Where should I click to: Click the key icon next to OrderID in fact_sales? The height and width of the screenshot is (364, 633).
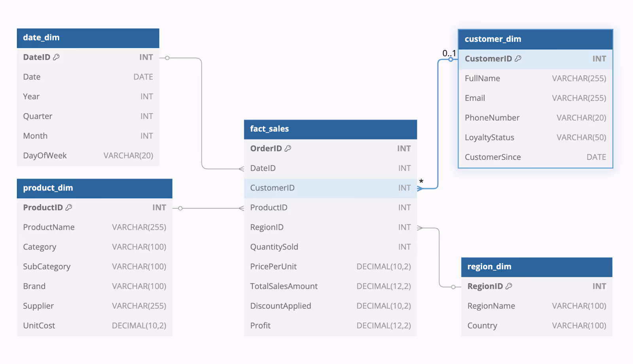tap(288, 148)
